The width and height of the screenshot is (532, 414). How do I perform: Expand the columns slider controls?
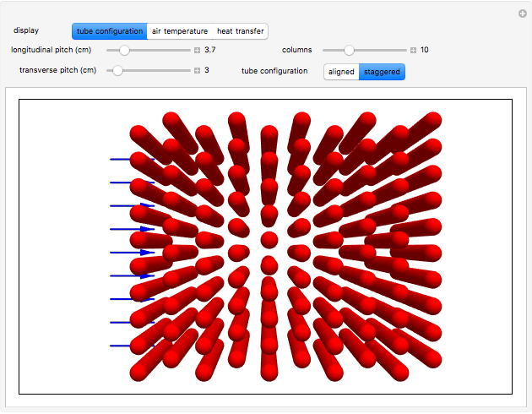pyautogui.click(x=413, y=51)
